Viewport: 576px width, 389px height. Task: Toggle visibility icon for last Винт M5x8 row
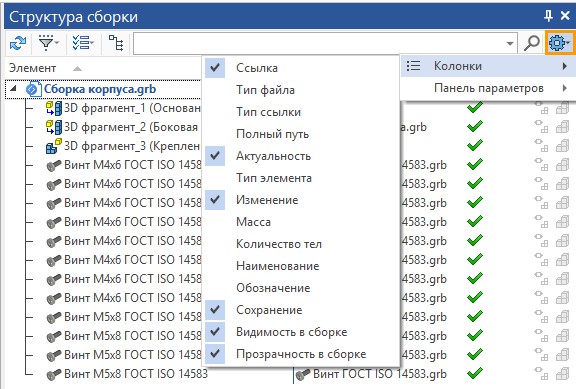pyautogui.click(x=541, y=374)
